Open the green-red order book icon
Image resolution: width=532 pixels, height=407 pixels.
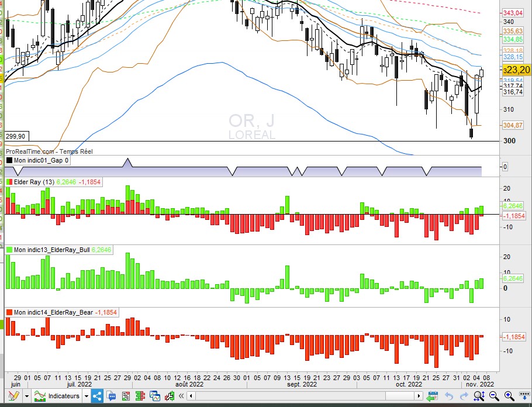coord(140,396)
